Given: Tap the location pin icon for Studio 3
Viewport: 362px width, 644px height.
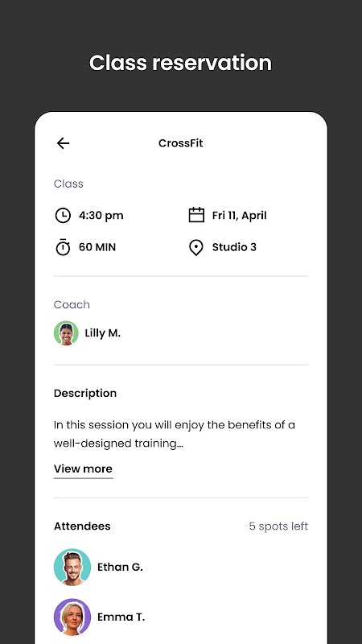Looking at the screenshot, I should pyautogui.click(x=195, y=248).
